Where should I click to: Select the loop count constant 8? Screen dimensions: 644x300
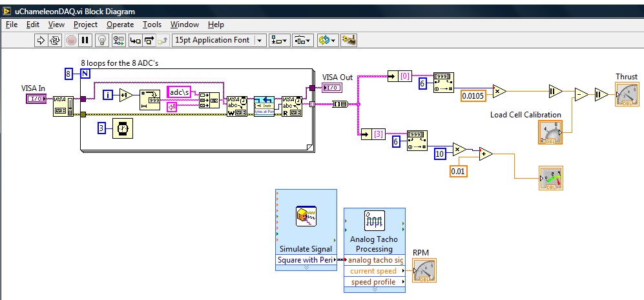click(68, 74)
